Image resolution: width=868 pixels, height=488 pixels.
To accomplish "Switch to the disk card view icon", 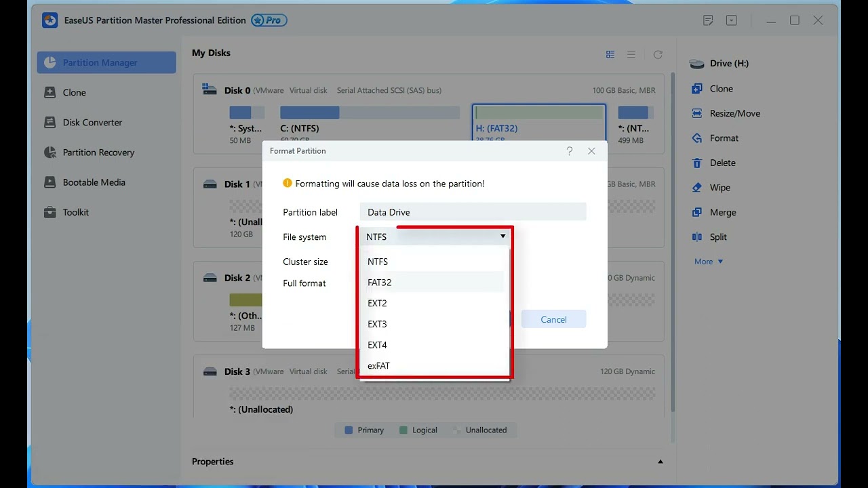I will (610, 54).
